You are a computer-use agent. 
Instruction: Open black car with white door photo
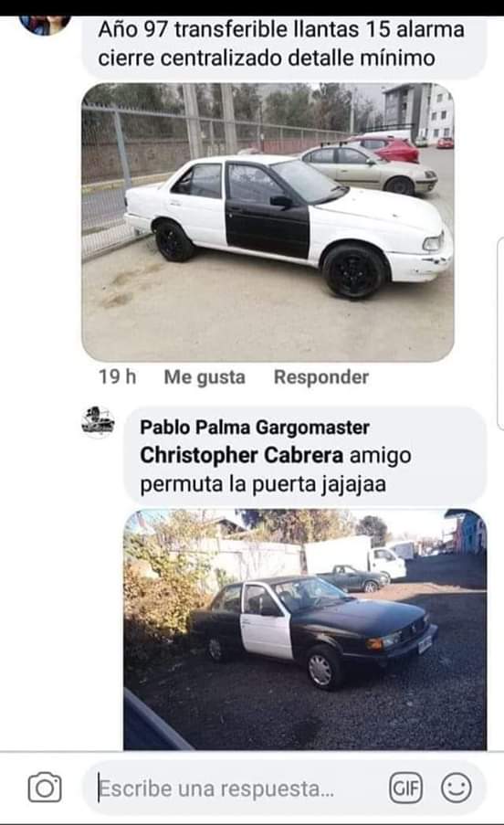click(305, 629)
